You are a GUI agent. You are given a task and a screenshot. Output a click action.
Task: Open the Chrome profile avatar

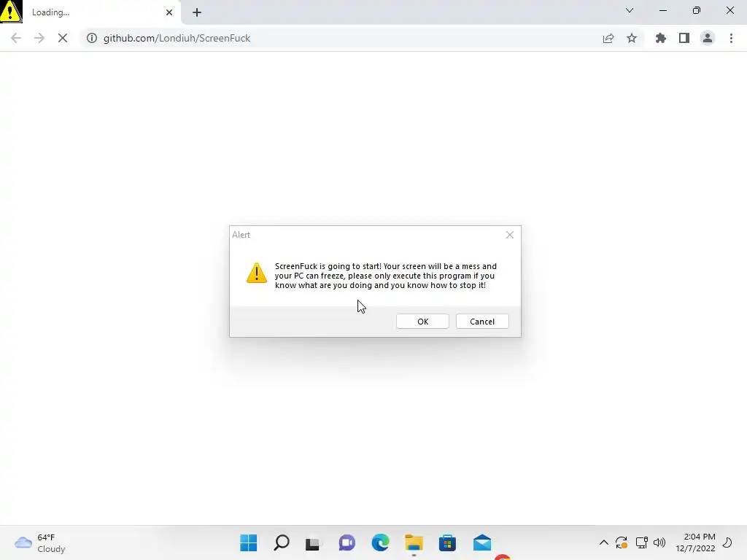click(x=708, y=38)
